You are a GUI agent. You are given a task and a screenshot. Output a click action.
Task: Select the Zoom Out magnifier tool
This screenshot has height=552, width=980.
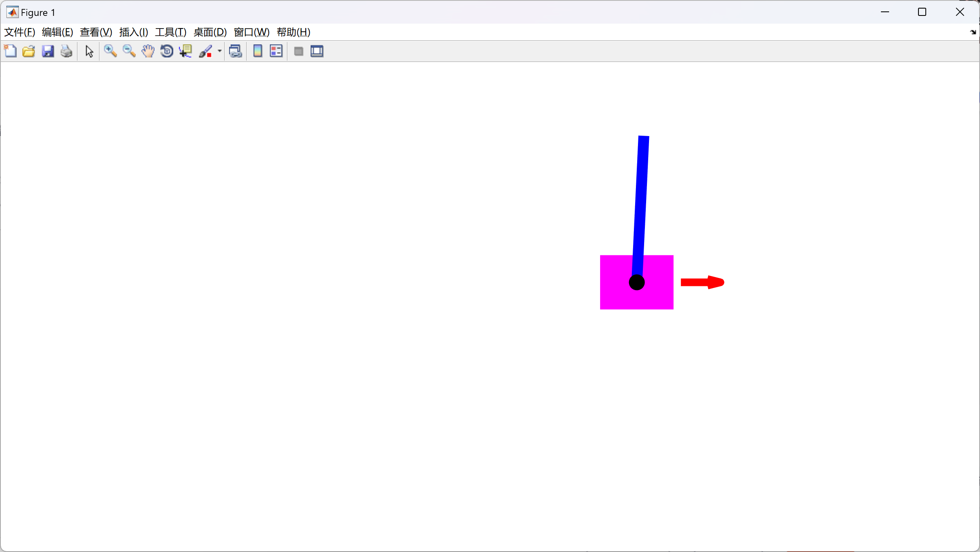pyautogui.click(x=129, y=51)
